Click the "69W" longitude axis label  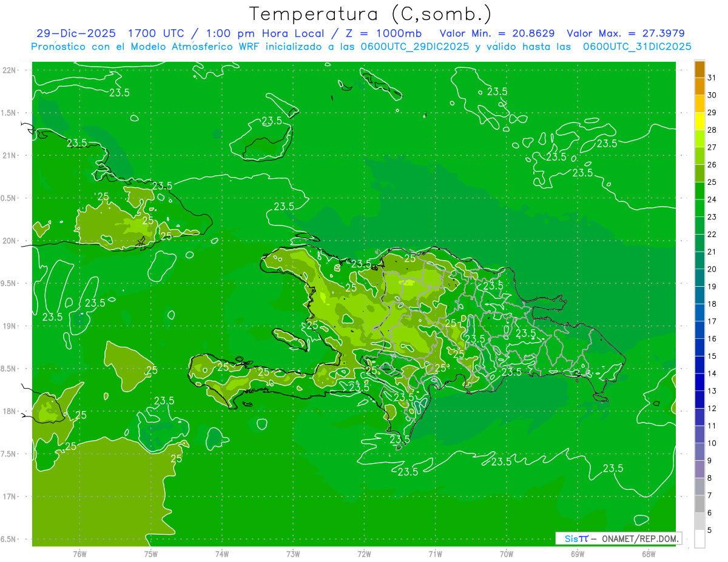click(578, 554)
